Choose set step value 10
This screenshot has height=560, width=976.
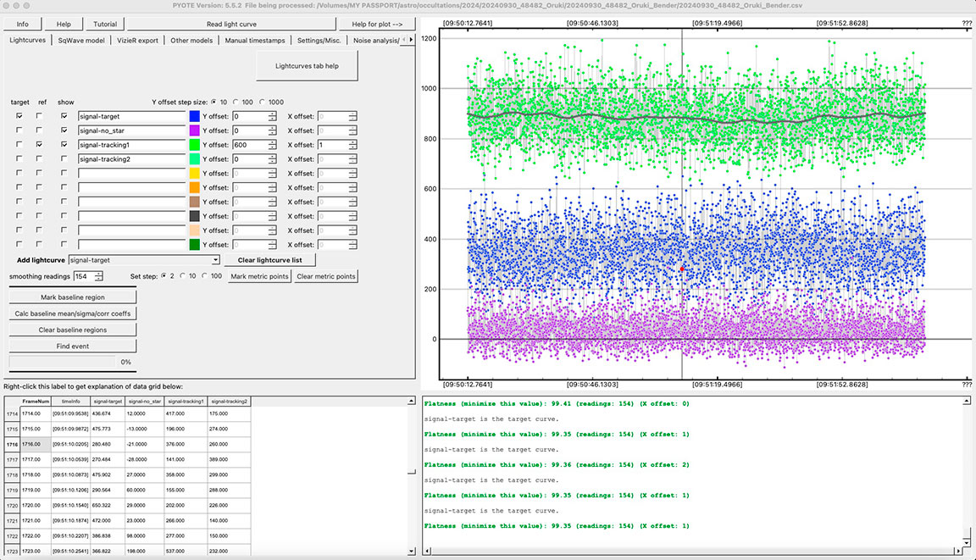pos(183,276)
